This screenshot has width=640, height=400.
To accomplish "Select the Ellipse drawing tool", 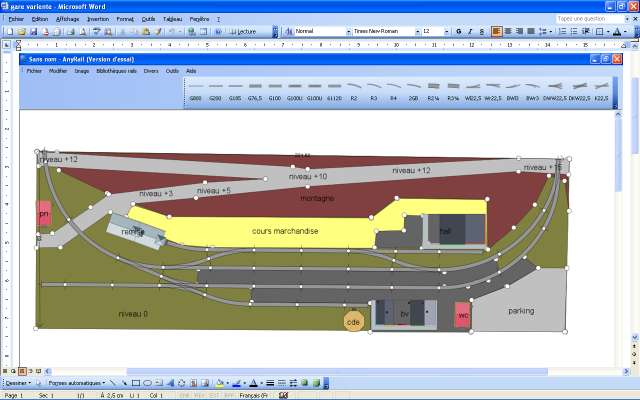I will 147,383.
